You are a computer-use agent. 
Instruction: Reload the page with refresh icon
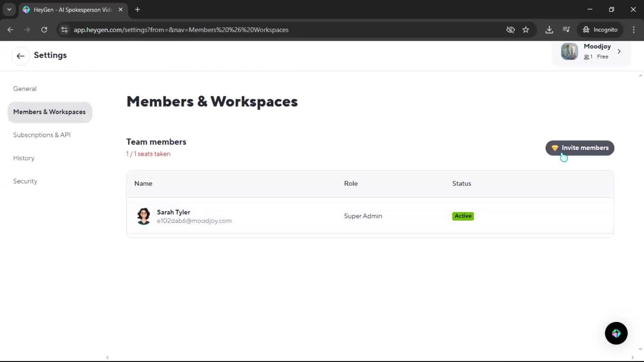pyautogui.click(x=44, y=30)
